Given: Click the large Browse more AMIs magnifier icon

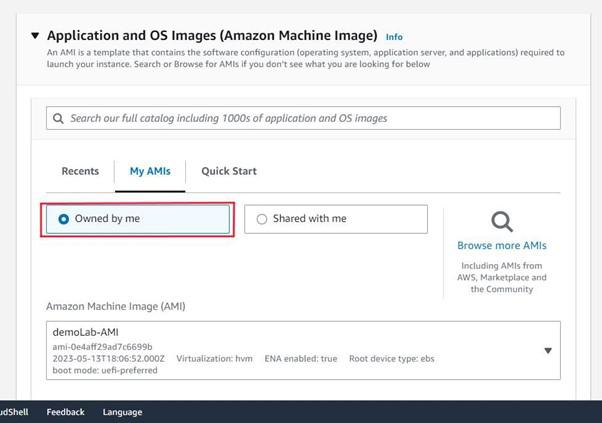Looking at the screenshot, I should click(x=502, y=221).
